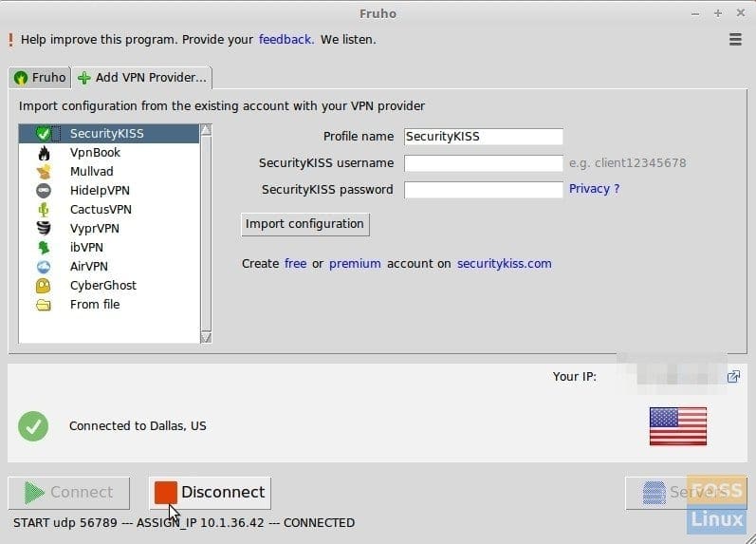Viewport: 756px width, 544px height.
Task: Click the Mullvad provider icon
Action: (44, 171)
